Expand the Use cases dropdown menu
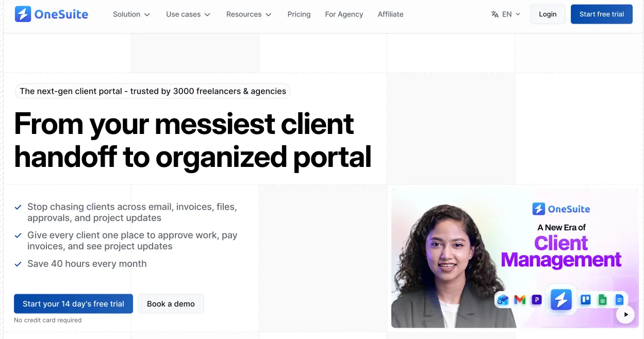This screenshot has height=339, width=644. (188, 14)
